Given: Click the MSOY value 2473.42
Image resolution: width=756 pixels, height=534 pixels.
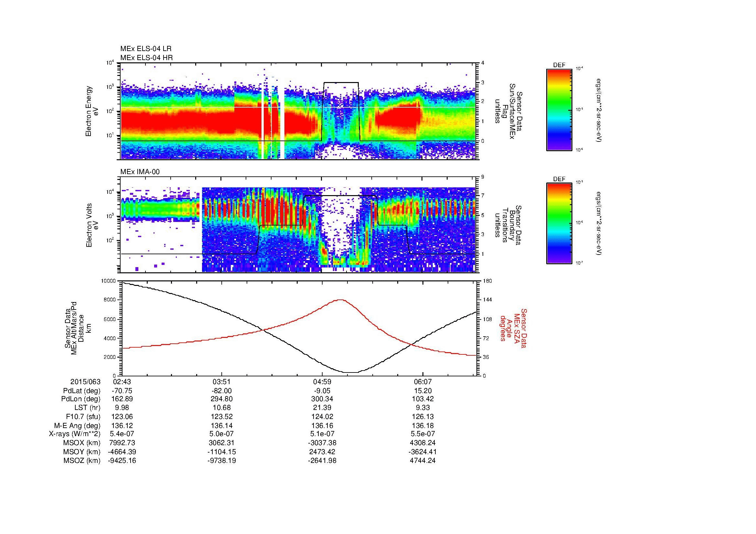Looking at the screenshot, I should (322, 452).
